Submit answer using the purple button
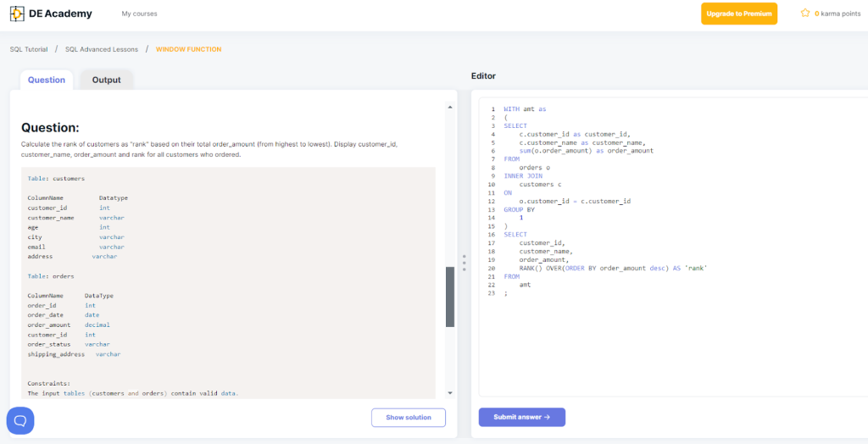Viewport: 868px width, 444px height. pyautogui.click(x=521, y=417)
